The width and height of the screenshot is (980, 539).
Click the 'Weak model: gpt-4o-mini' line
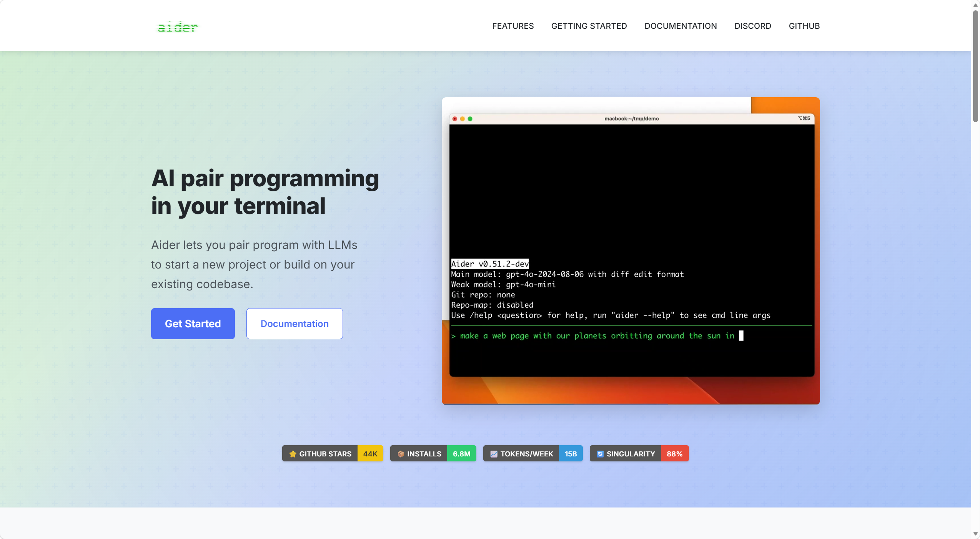click(x=503, y=285)
